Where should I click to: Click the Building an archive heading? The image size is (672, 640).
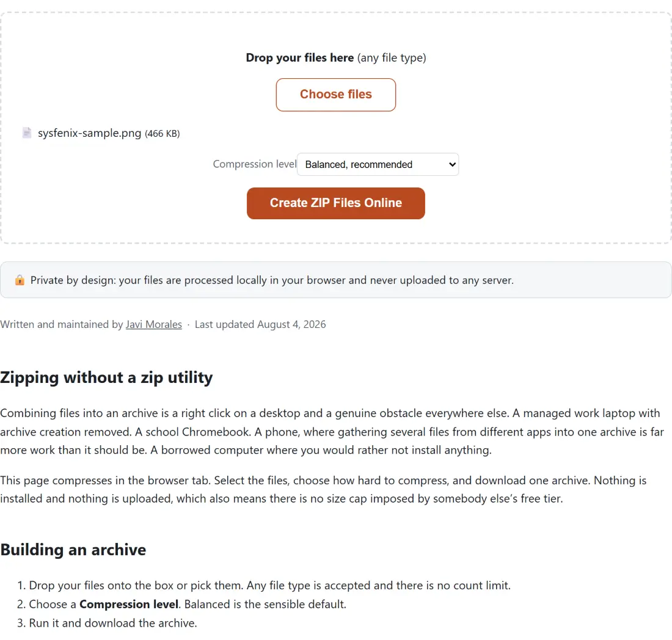[x=73, y=550]
